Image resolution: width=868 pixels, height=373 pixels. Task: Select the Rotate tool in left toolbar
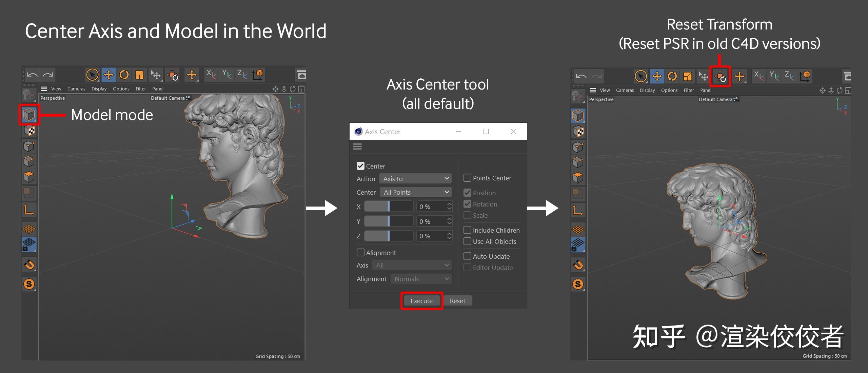pyautogui.click(x=124, y=75)
